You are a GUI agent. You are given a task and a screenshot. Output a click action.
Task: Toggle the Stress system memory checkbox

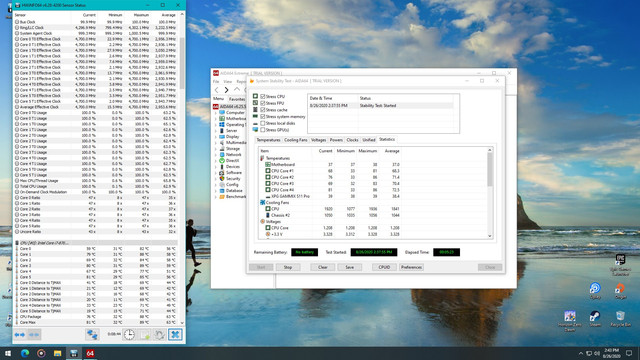pos(262,116)
